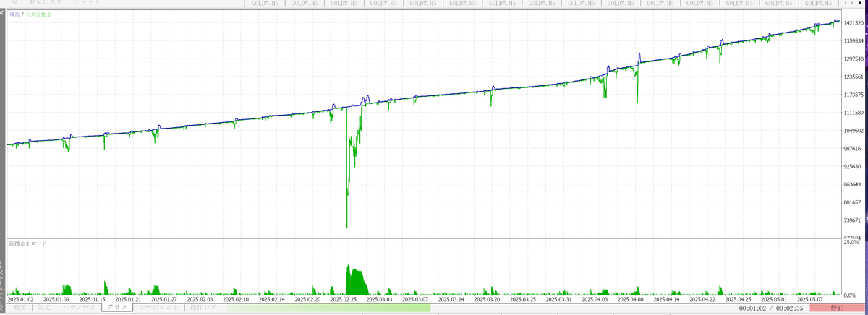Click the 2025.03.31 date label
The width and height of the screenshot is (868, 315).
point(560,298)
